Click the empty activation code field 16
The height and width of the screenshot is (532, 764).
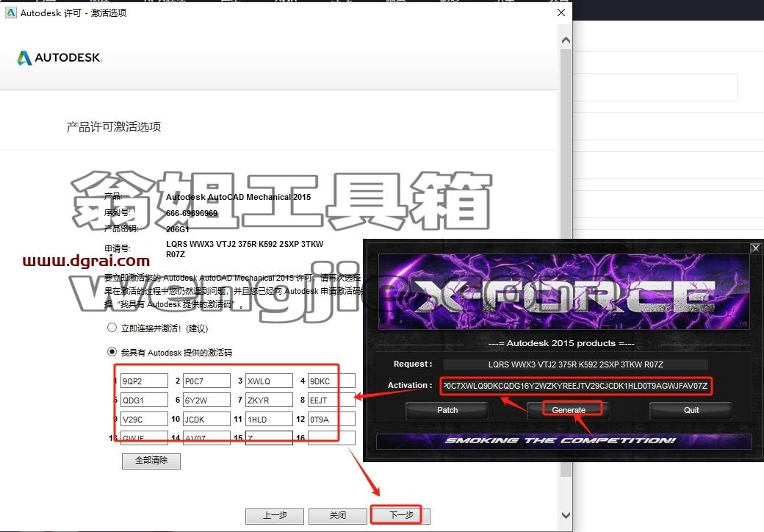[x=331, y=437]
